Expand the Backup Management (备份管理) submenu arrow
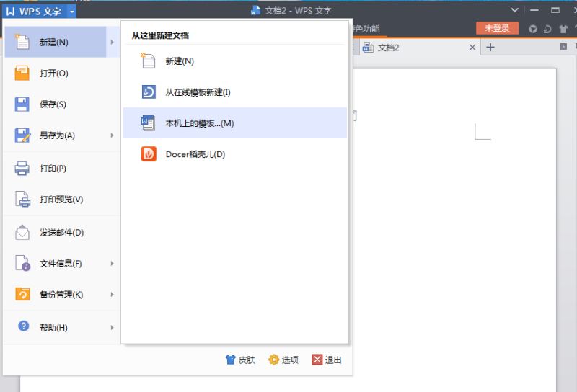The image size is (577, 392). (113, 295)
